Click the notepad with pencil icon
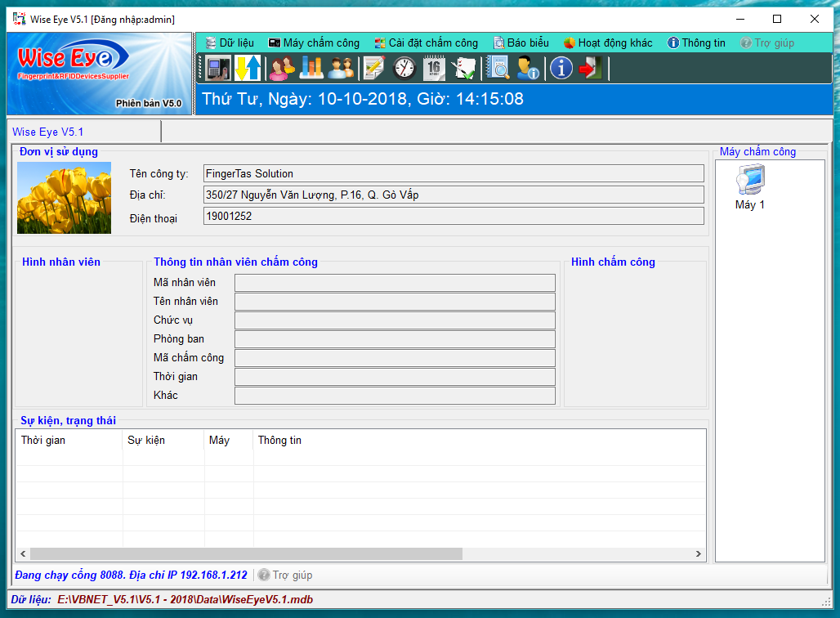Image resolution: width=840 pixels, height=618 pixels. point(374,68)
